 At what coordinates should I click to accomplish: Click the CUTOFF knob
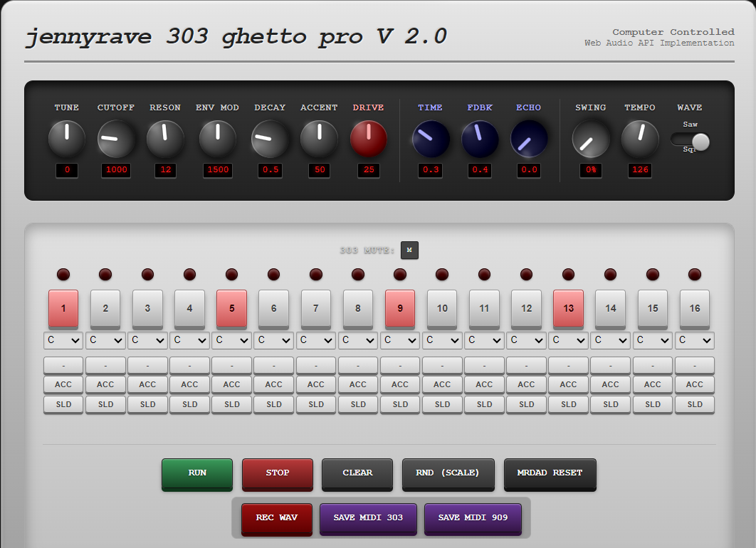(x=116, y=139)
